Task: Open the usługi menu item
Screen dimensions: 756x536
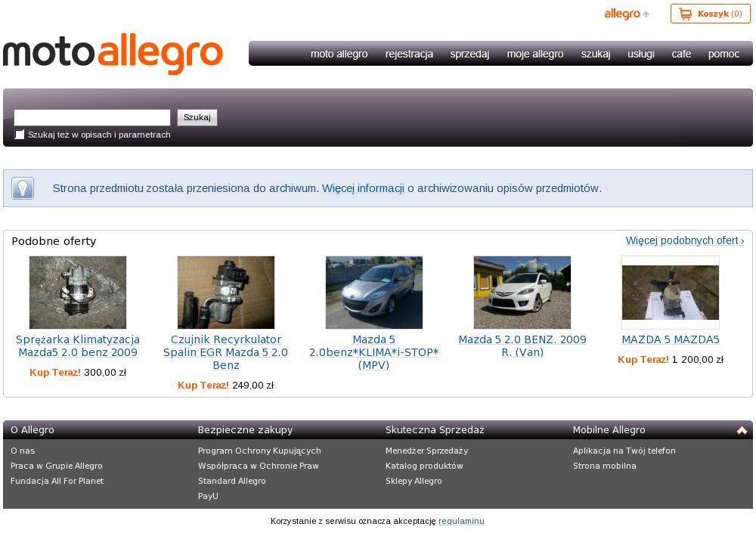Action: 641,54
